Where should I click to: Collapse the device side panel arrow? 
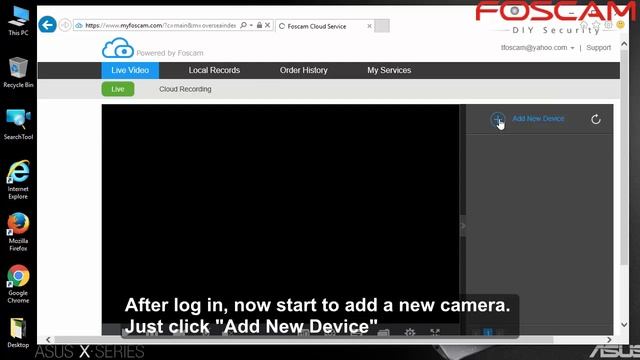463,226
